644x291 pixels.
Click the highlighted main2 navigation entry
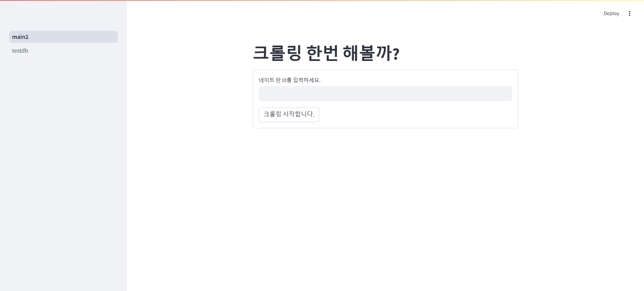(63, 37)
